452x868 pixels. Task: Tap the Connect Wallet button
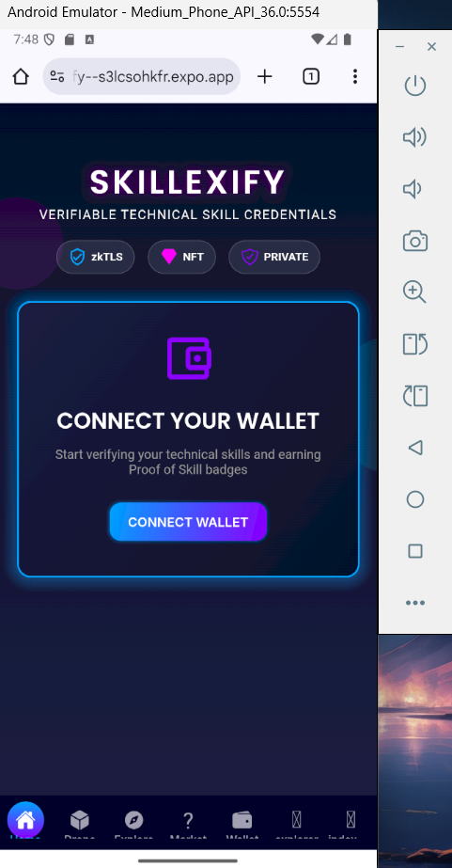tap(188, 522)
